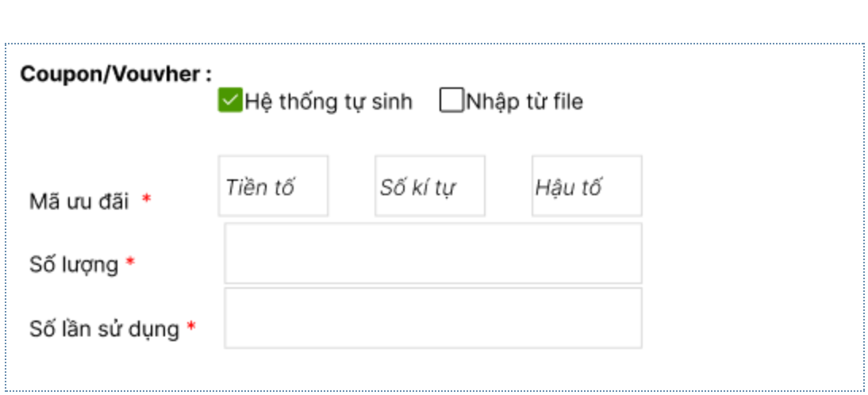Click the white checkmark in the green box

pos(230,102)
